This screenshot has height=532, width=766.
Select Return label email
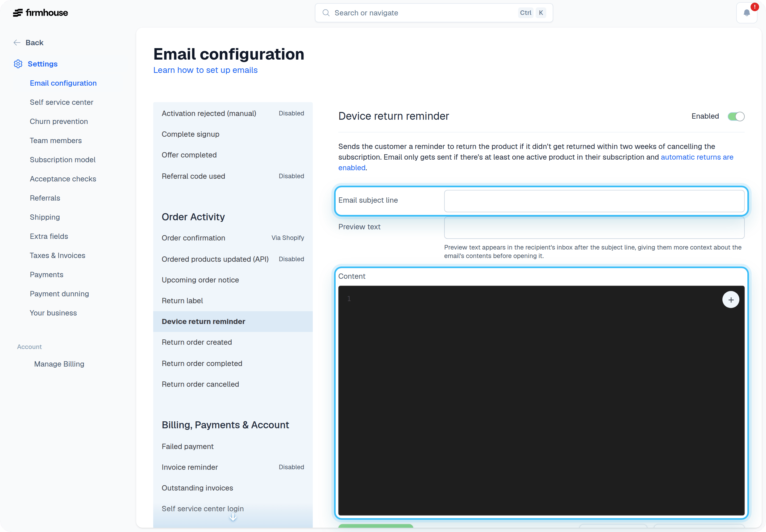pyautogui.click(x=233, y=301)
